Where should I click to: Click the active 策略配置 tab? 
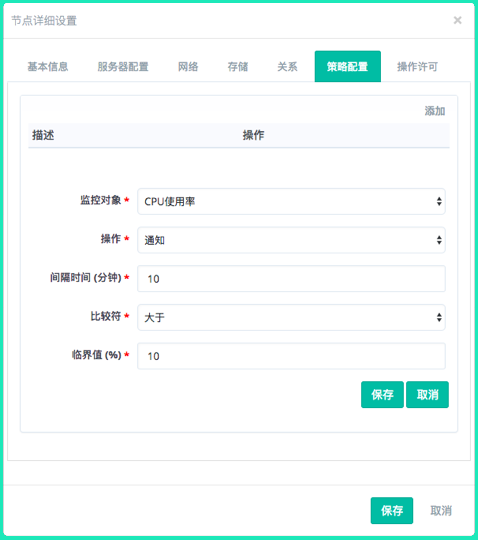coord(347,66)
